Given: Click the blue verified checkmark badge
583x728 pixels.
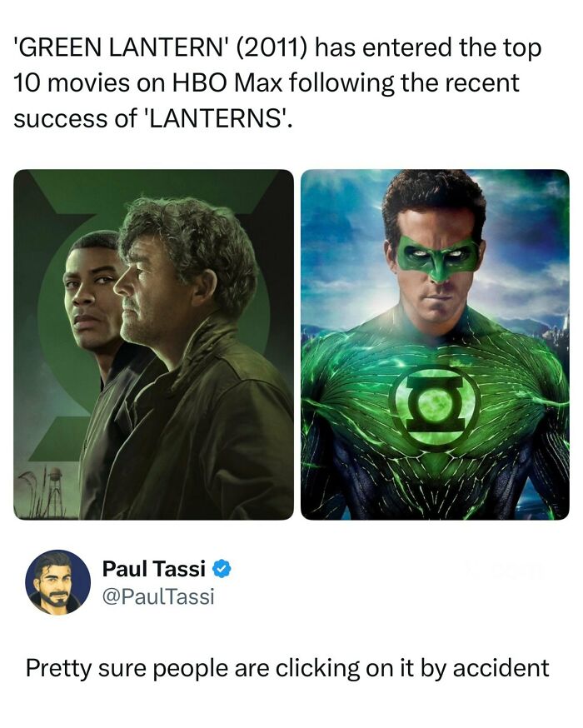Looking at the screenshot, I should point(222,569).
